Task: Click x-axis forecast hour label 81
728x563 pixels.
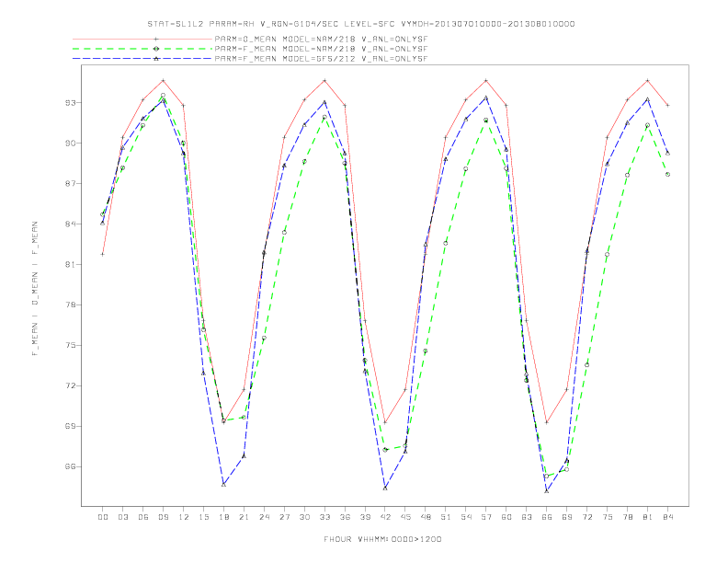Action: (x=648, y=517)
